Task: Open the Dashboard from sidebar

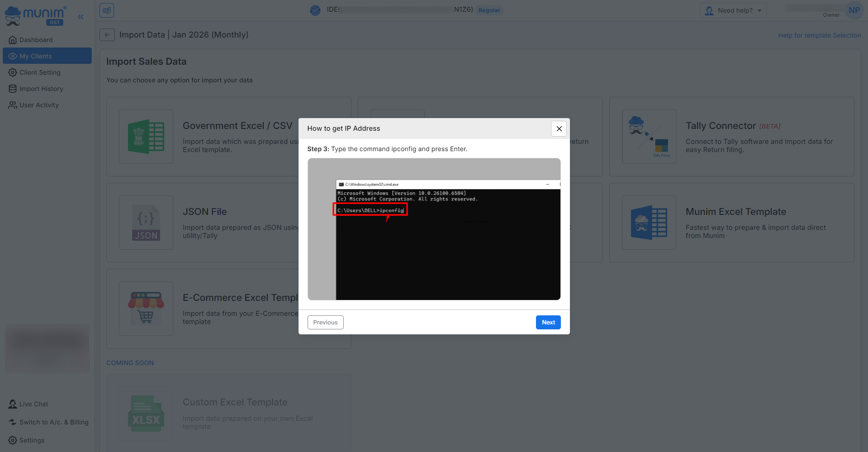Action: (x=36, y=40)
